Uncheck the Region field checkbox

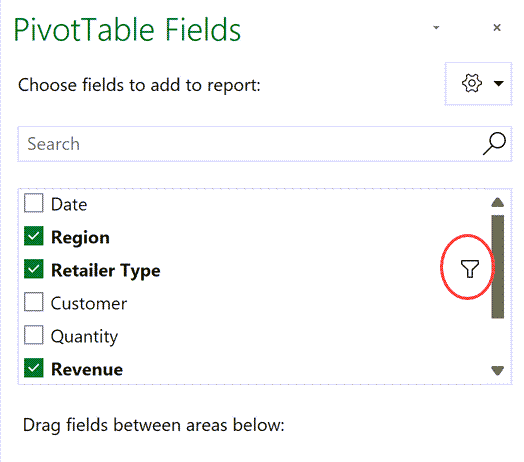[33, 236]
